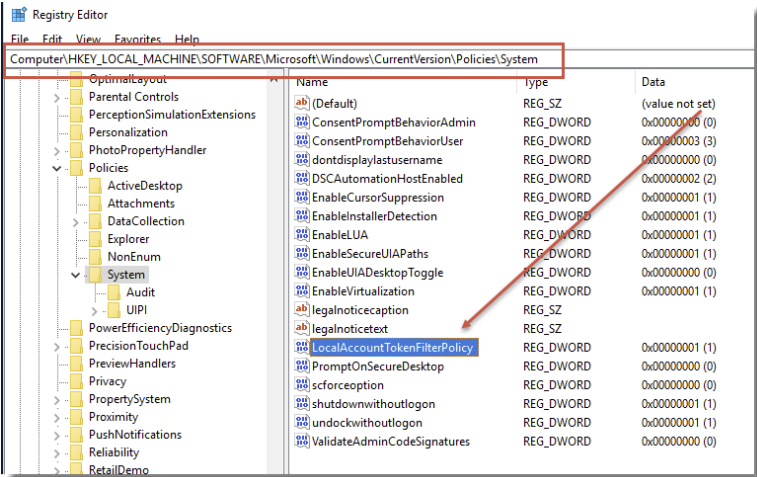Click the EnableInstallerDetection DWORD icon

(302, 215)
